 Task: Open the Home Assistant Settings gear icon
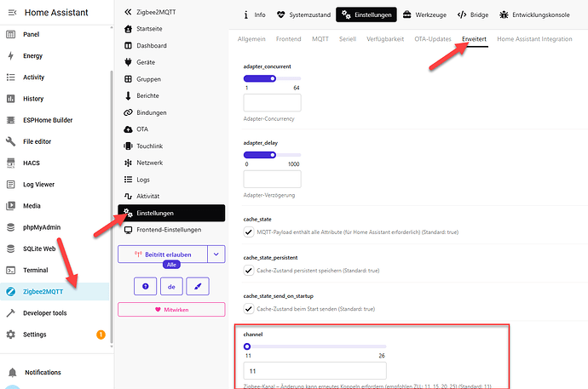(x=11, y=335)
